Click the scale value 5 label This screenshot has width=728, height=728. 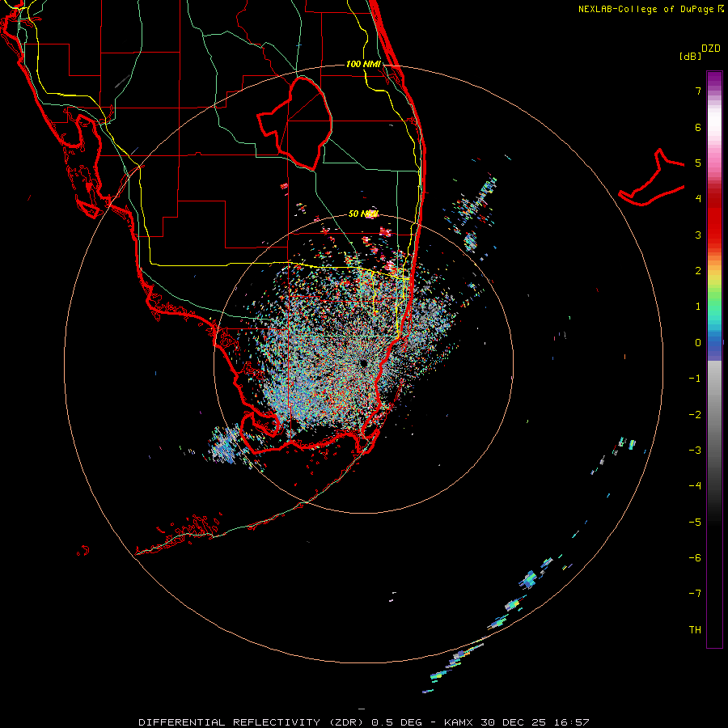(698, 163)
